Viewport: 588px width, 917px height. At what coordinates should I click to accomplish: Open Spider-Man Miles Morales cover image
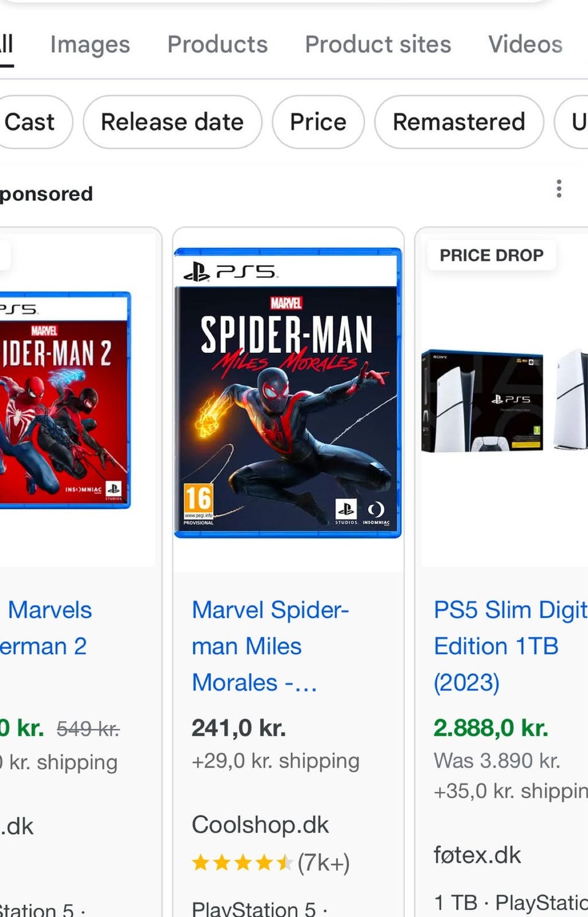pyautogui.click(x=288, y=393)
